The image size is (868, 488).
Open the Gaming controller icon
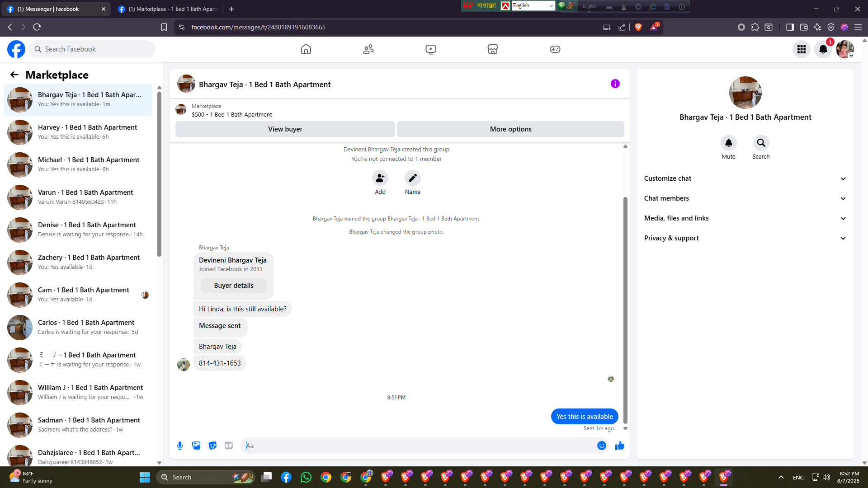[x=555, y=49]
